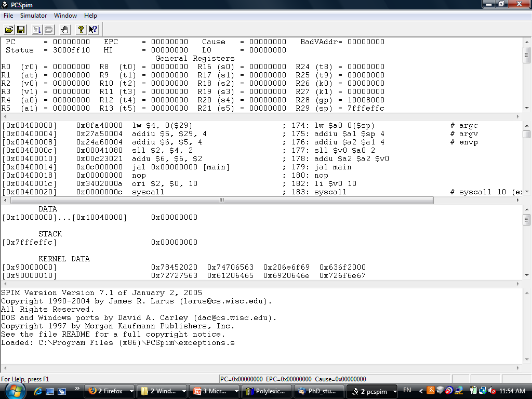Click the Save log floppy disk icon
This screenshot has height=399, width=532.
pyautogui.click(x=21, y=30)
